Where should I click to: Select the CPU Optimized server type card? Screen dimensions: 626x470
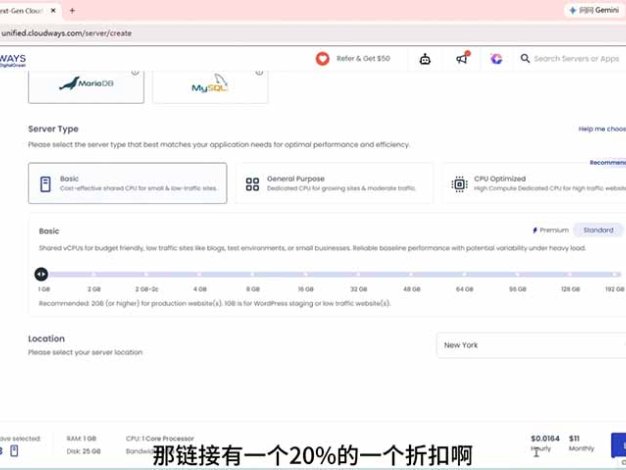(x=534, y=183)
